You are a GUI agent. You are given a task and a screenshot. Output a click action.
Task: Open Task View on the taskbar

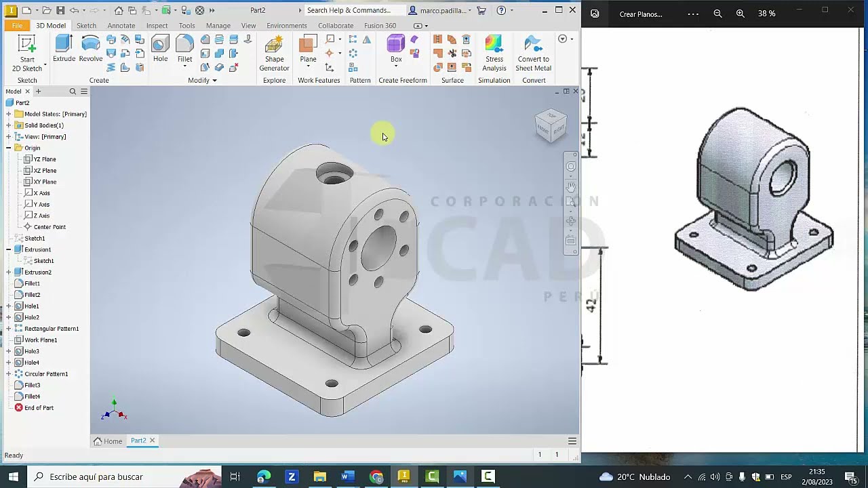click(x=235, y=476)
